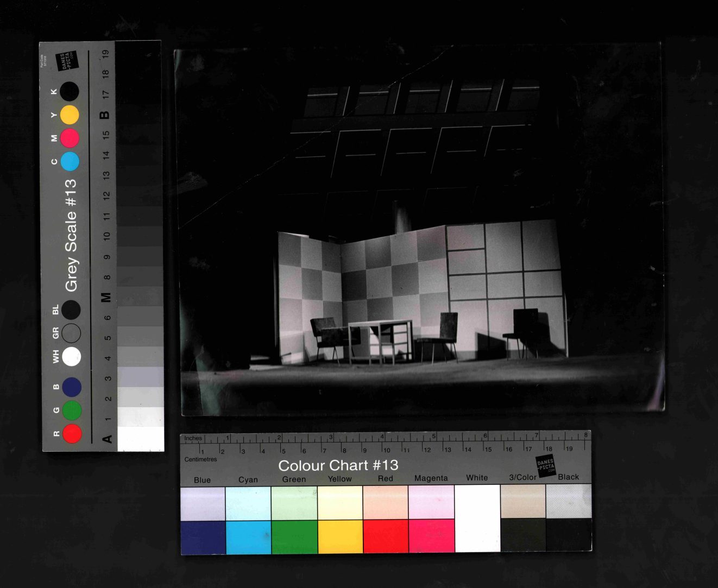Click the saturated red swatch on Colour Chart
718x588 pixels.
tap(386, 536)
